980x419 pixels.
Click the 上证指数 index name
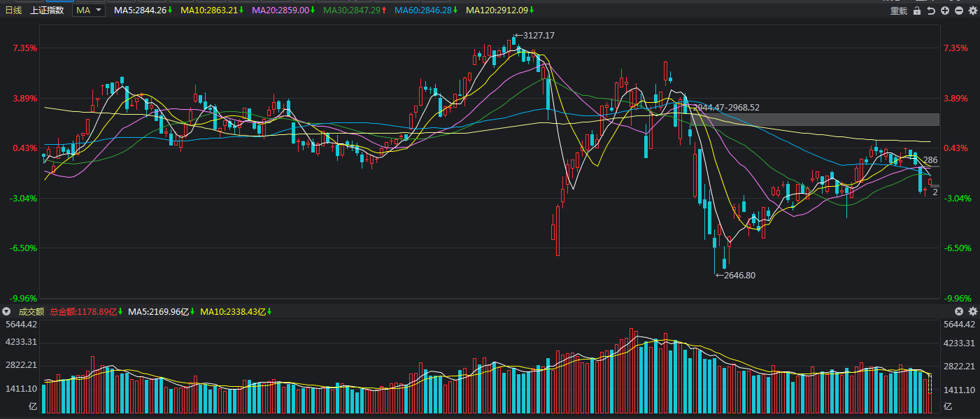tap(48, 10)
